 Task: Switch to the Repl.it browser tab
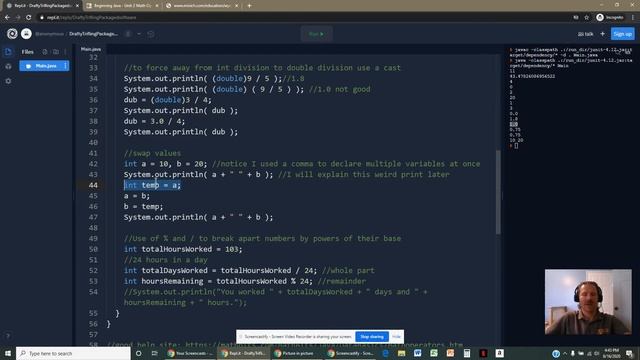pyautogui.click(x=42, y=6)
